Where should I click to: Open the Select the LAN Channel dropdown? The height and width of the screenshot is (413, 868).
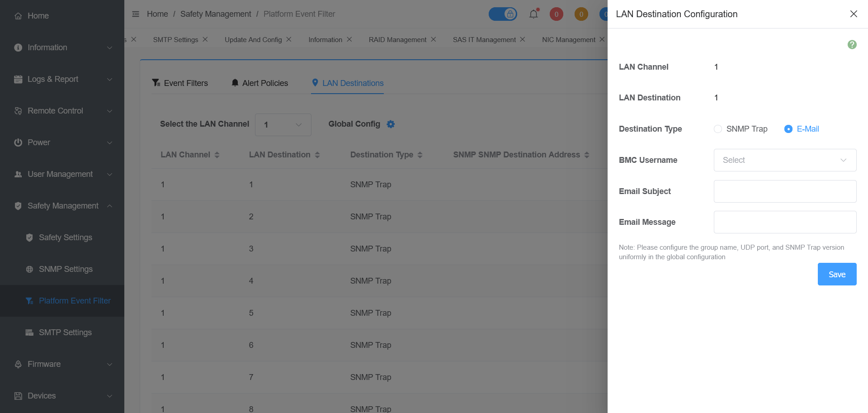(283, 125)
